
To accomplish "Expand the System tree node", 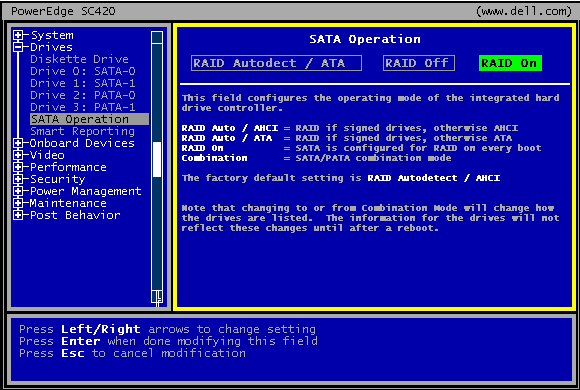I will (18, 35).
